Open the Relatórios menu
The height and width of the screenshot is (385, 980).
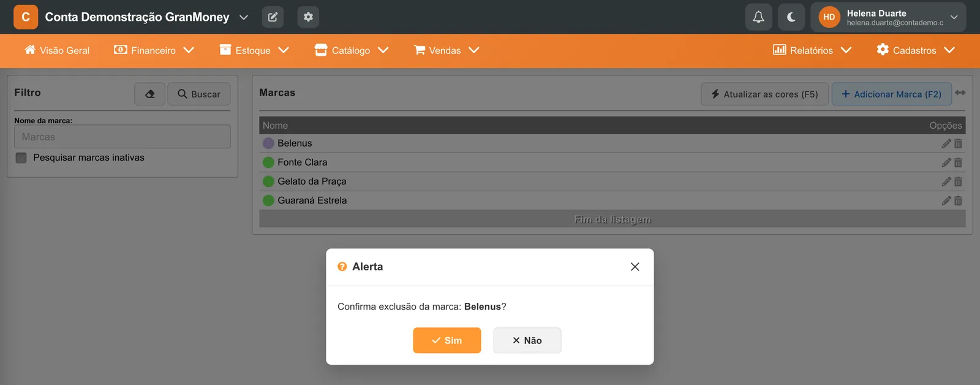click(812, 50)
